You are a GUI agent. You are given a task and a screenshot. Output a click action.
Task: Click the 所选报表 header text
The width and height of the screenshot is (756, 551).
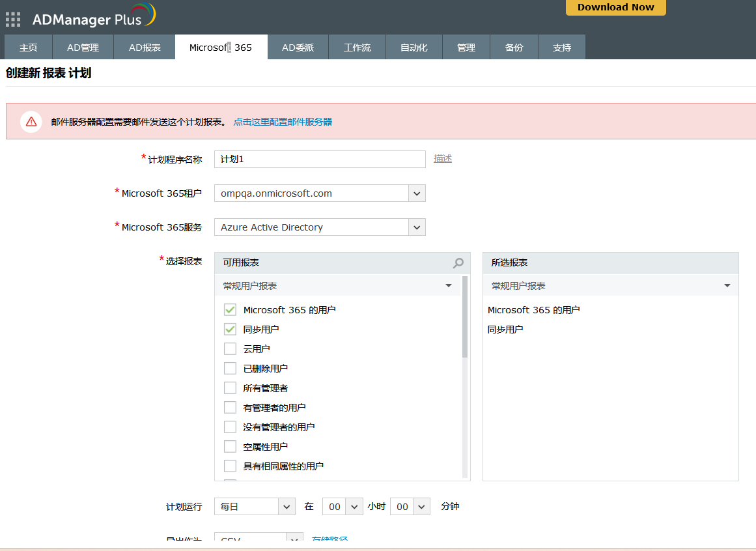tap(510, 262)
